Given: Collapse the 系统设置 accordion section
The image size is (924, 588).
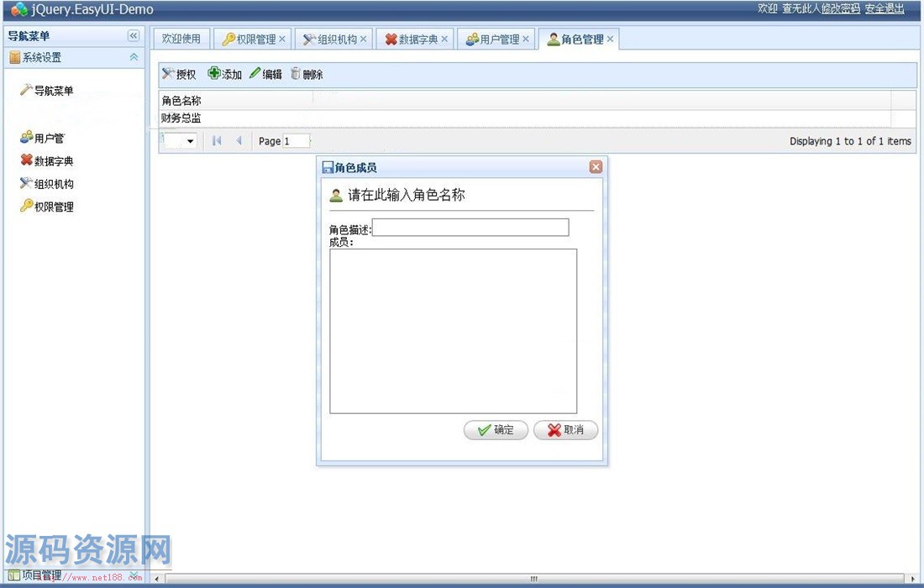Looking at the screenshot, I should click(133, 57).
